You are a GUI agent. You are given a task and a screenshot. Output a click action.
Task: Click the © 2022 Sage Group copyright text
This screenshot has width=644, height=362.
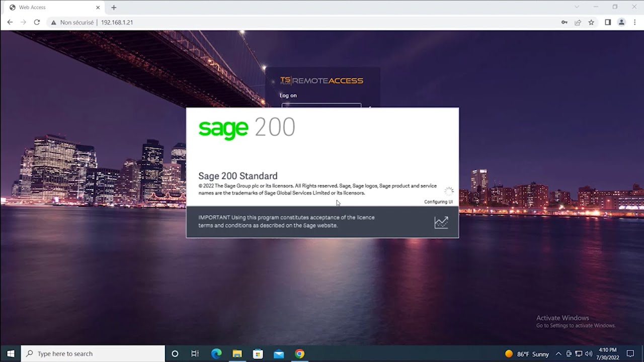coord(317,189)
